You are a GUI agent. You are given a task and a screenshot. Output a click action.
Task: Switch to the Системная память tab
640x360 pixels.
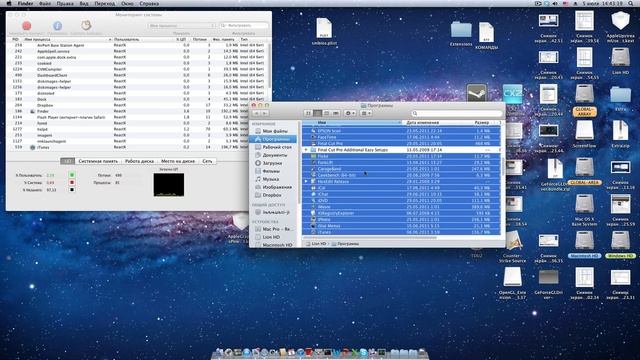coord(98,161)
